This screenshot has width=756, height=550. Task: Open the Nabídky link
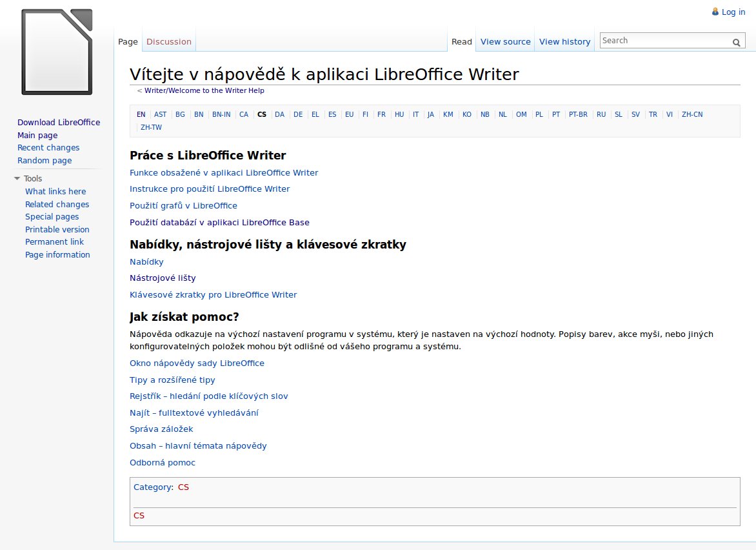tap(146, 262)
